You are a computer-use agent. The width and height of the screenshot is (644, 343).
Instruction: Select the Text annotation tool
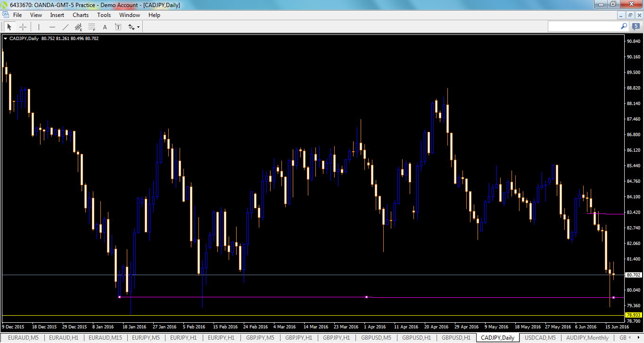click(x=105, y=27)
